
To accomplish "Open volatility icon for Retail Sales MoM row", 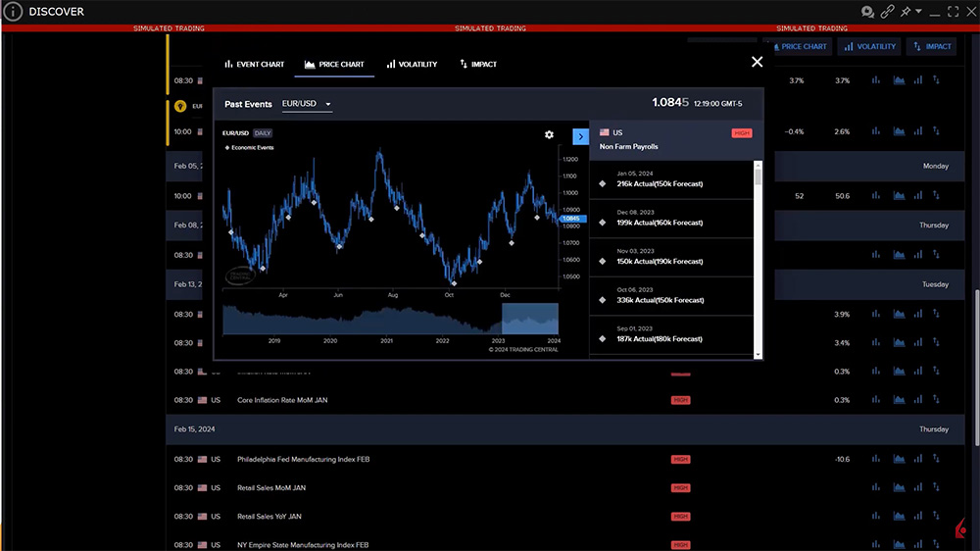I will click(917, 488).
